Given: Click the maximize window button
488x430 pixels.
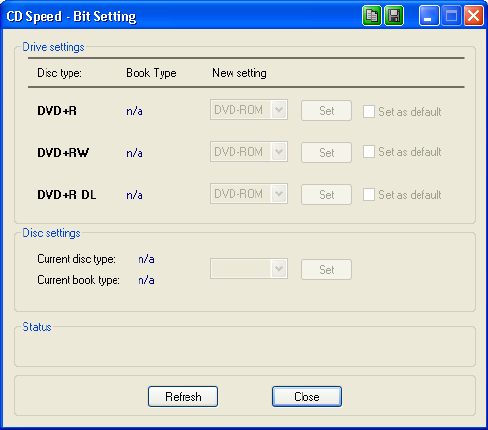Looking at the screenshot, I should (x=451, y=15).
